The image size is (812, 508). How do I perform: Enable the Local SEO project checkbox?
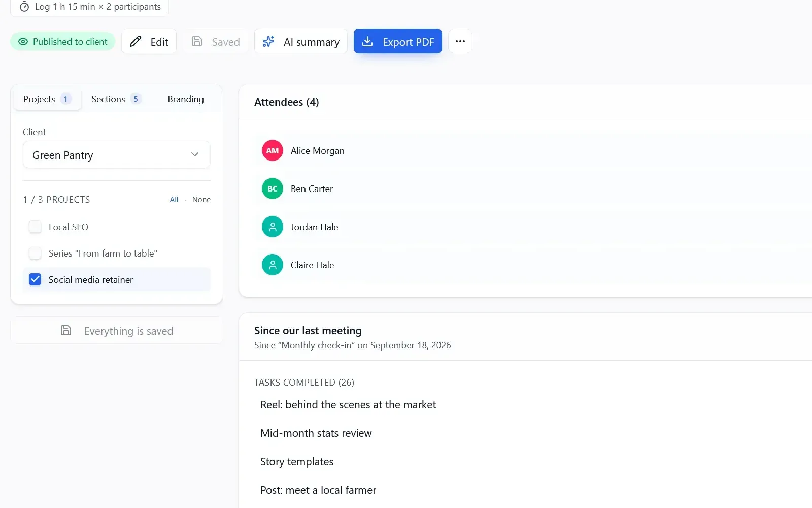[35, 227]
